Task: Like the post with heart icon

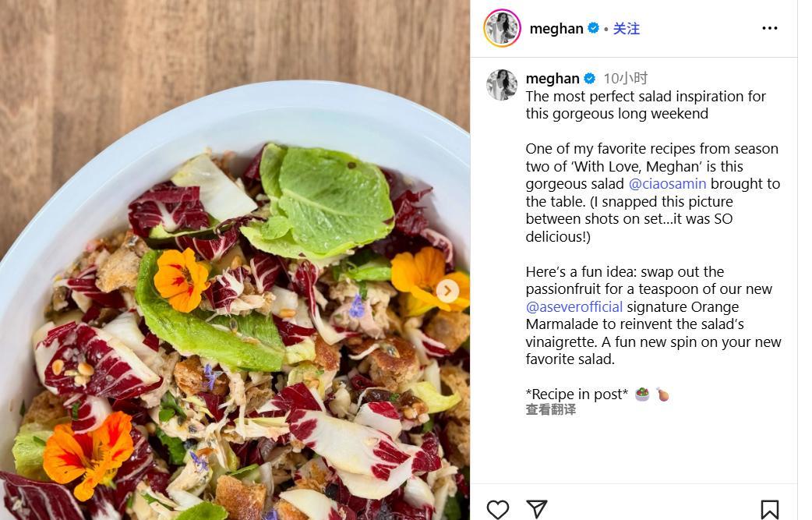Action: coord(498,510)
